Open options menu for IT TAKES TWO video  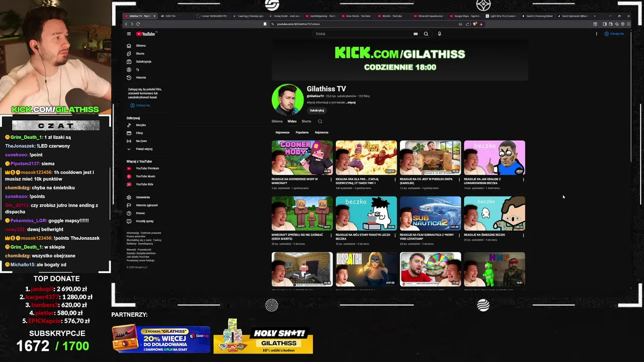pos(395,179)
